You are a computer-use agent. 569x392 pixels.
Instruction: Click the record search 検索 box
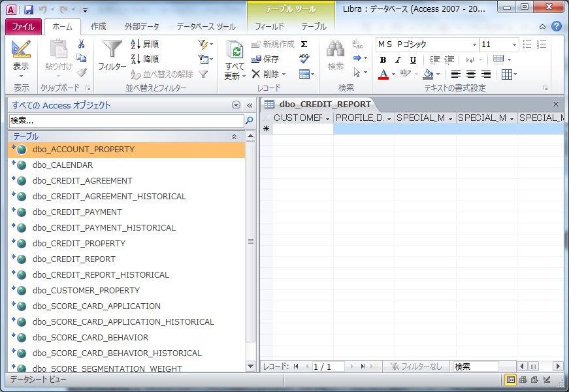click(x=476, y=367)
